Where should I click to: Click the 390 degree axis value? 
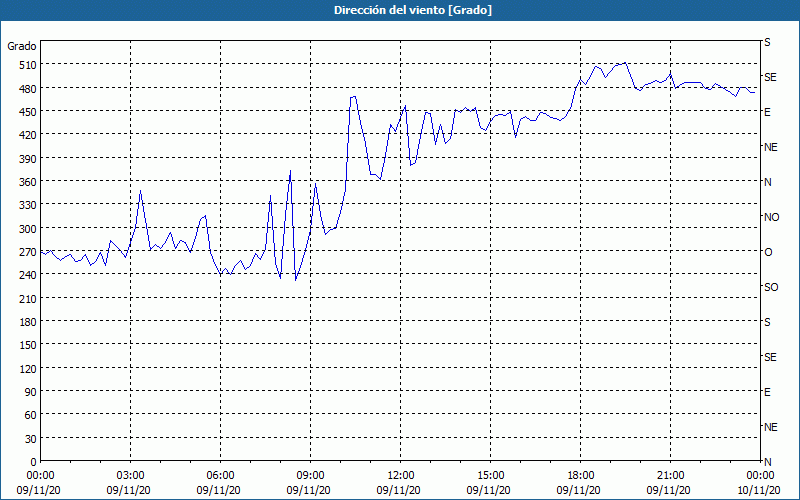(x=29, y=159)
